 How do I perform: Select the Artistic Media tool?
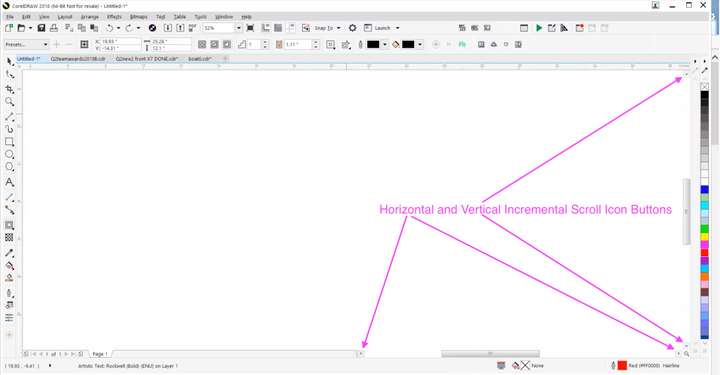click(10, 129)
